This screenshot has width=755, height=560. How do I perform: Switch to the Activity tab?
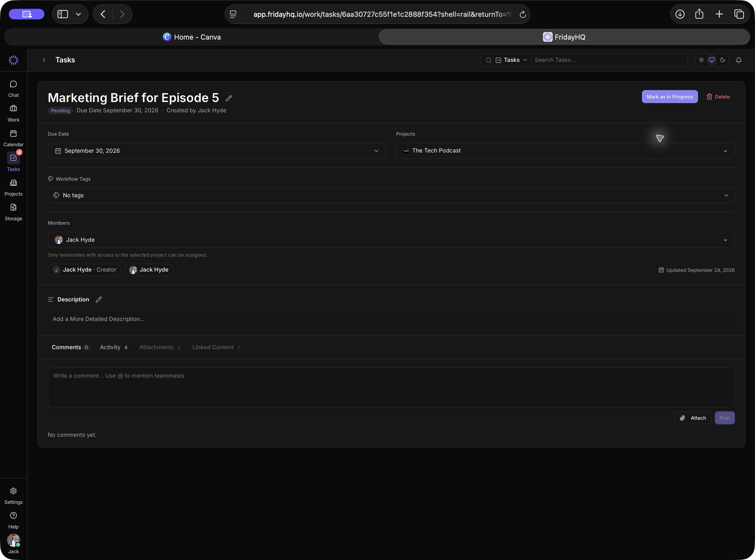[114, 348]
